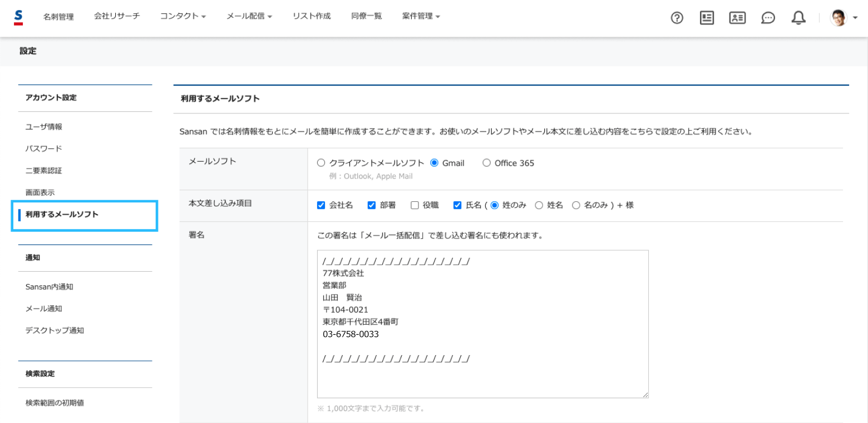Expand the 案件管理 dropdown menu
This screenshot has height=423, width=868.
click(421, 16)
